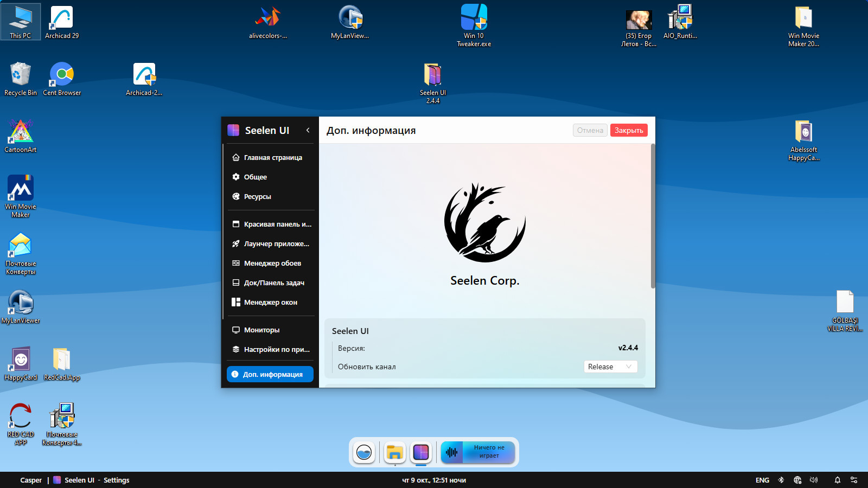Open the date and time in toolbar

(434, 480)
